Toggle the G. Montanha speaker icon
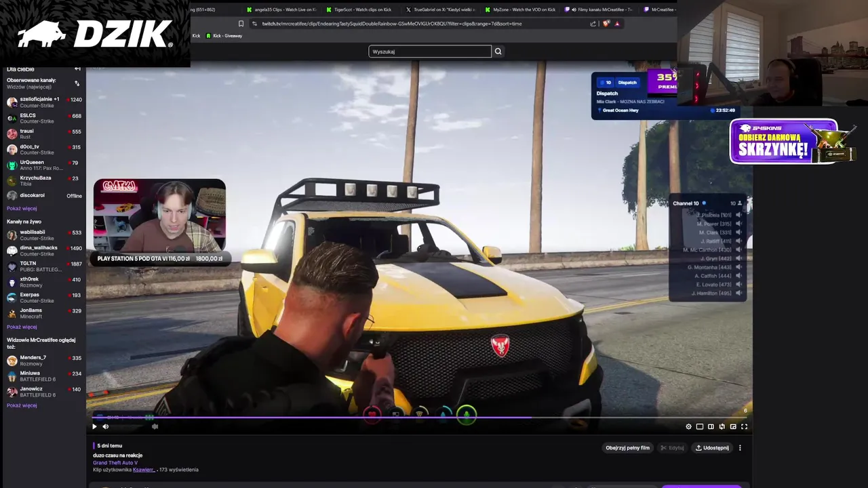 (x=738, y=267)
